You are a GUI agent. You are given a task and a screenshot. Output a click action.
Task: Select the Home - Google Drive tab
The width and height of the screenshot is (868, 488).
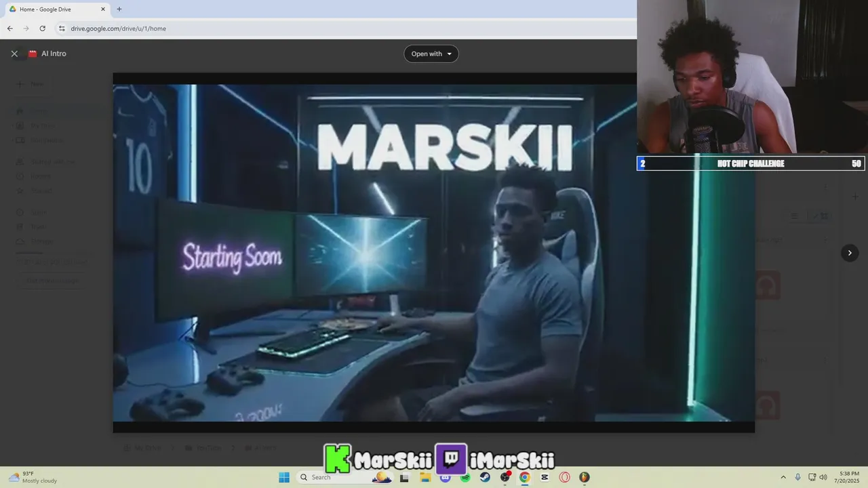pyautogui.click(x=57, y=9)
